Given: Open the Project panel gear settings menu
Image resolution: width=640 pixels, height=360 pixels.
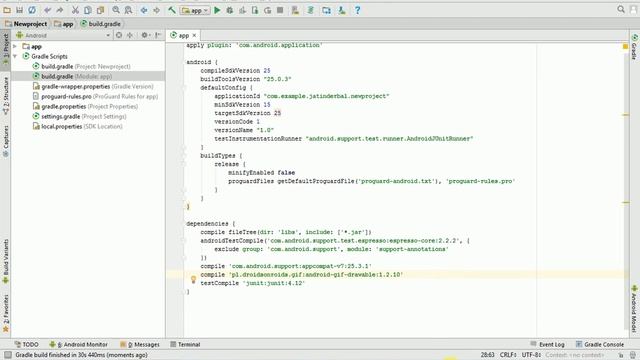Looking at the screenshot, I should 145,35.
